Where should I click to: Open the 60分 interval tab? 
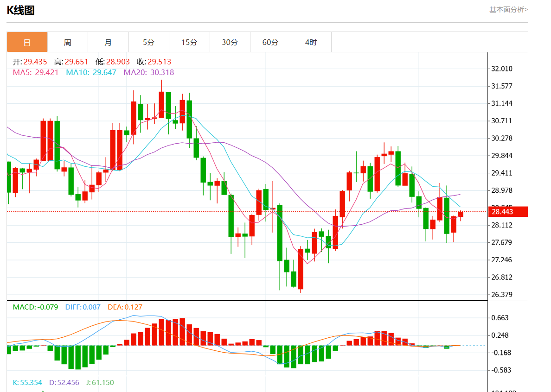270,42
